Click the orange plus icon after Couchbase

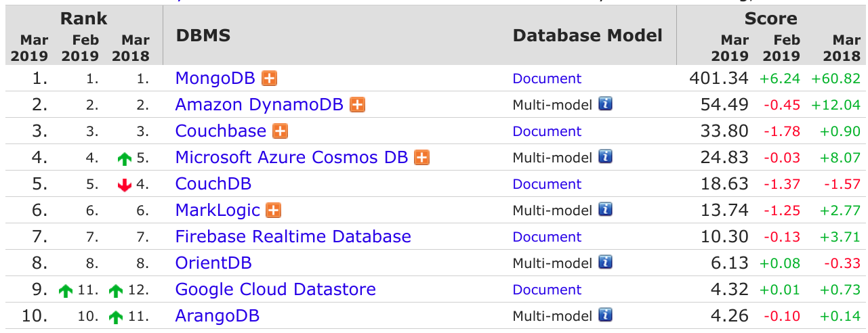click(280, 131)
